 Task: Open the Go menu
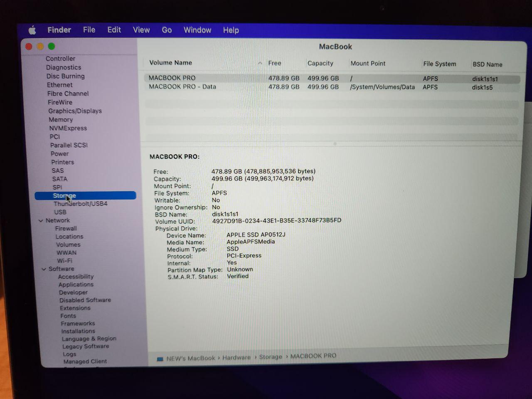point(167,30)
